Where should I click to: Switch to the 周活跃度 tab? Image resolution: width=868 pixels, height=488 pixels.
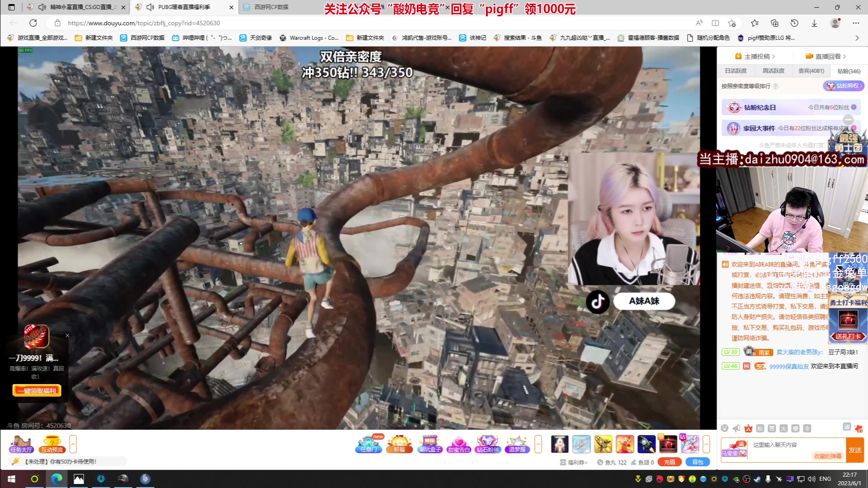point(773,71)
